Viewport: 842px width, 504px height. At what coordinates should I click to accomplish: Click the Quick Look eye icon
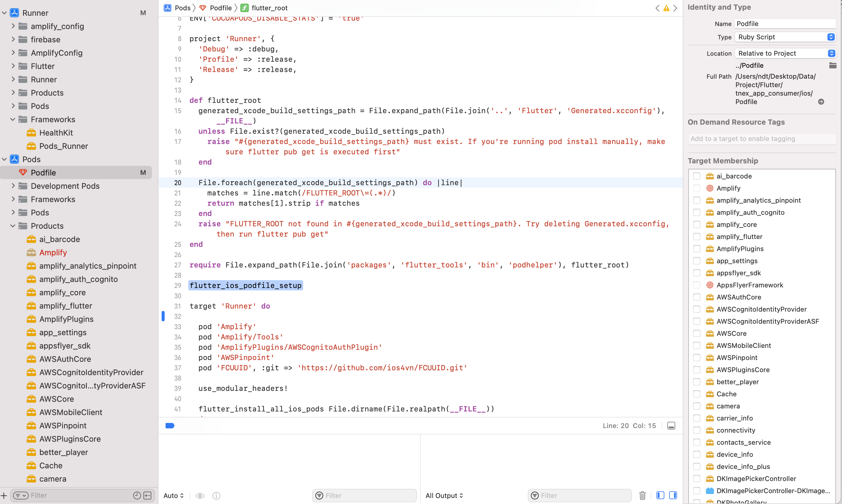point(200,496)
